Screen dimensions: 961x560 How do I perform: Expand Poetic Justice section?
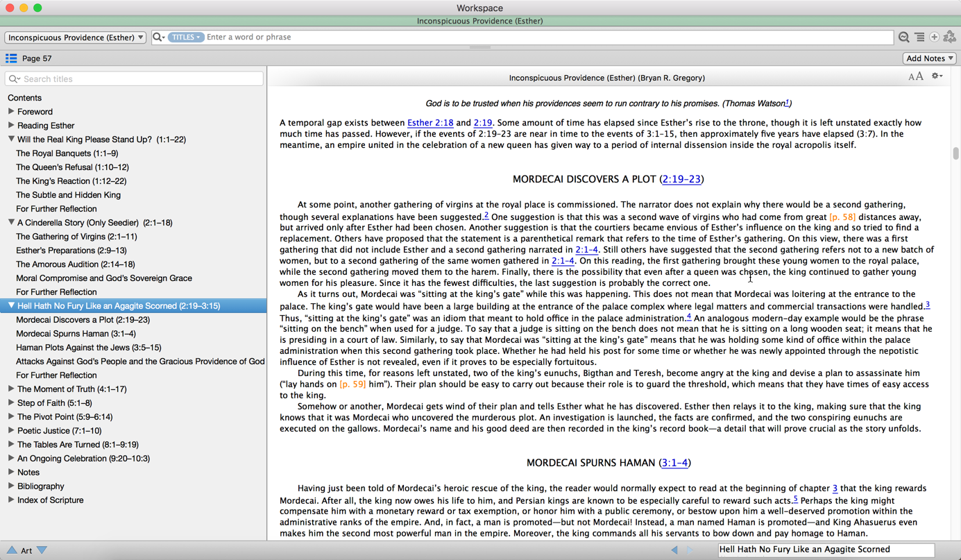11,430
